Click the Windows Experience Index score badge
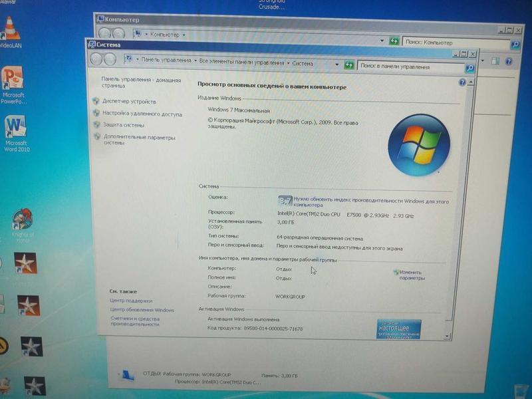The image size is (532, 399). coord(285,200)
